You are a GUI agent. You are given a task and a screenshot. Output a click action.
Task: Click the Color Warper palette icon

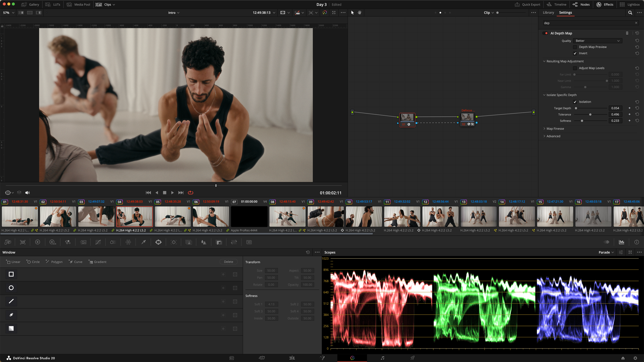coord(128,242)
